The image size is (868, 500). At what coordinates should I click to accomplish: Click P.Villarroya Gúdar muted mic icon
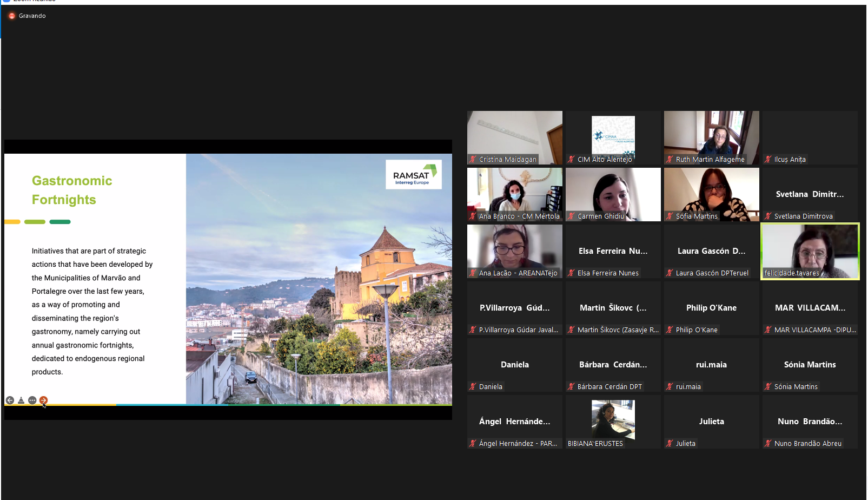coord(473,330)
